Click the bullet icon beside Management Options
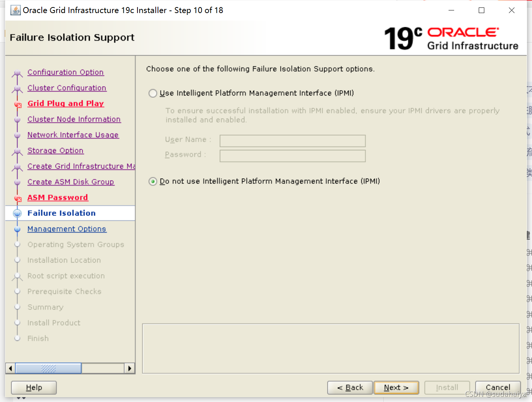This screenshot has width=532, height=402. tap(17, 229)
